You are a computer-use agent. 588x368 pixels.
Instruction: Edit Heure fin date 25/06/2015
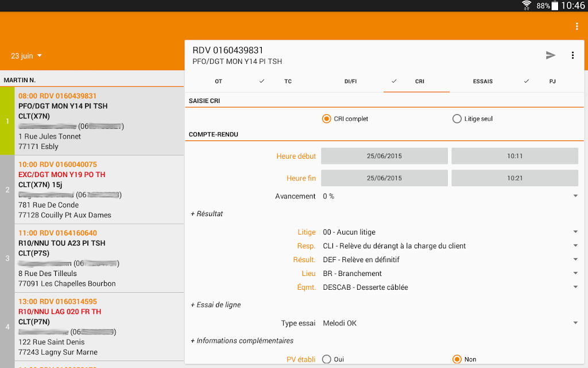(x=384, y=178)
